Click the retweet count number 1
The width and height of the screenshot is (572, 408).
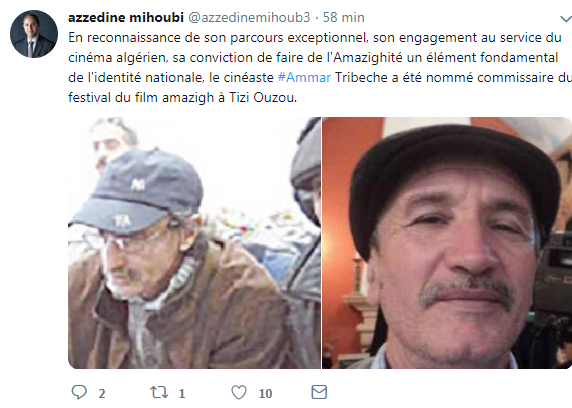(182, 393)
